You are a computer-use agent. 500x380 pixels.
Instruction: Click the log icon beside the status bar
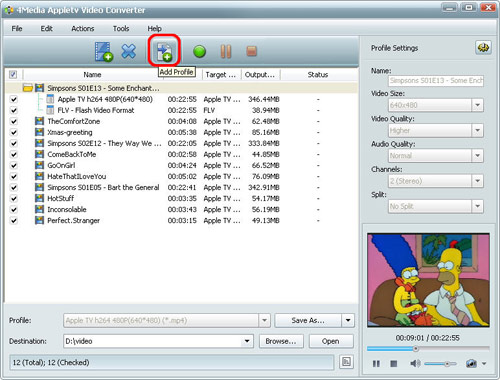(346, 362)
